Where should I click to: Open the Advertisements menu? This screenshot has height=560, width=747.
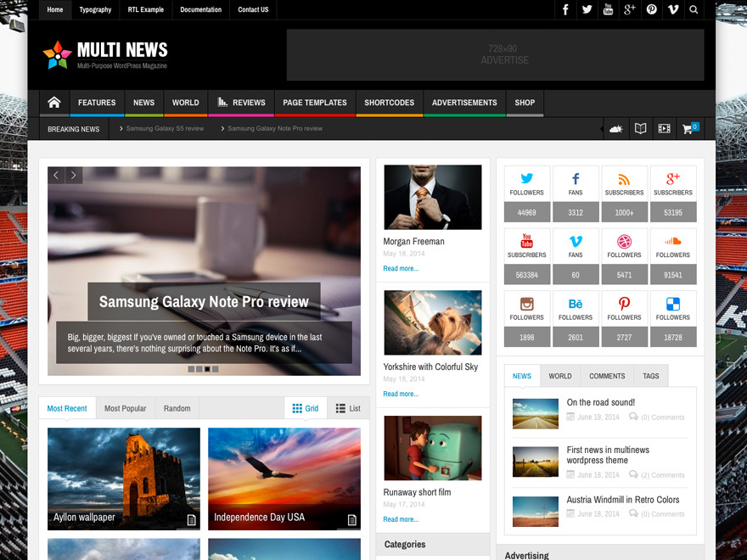pyautogui.click(x=464, y=103)
